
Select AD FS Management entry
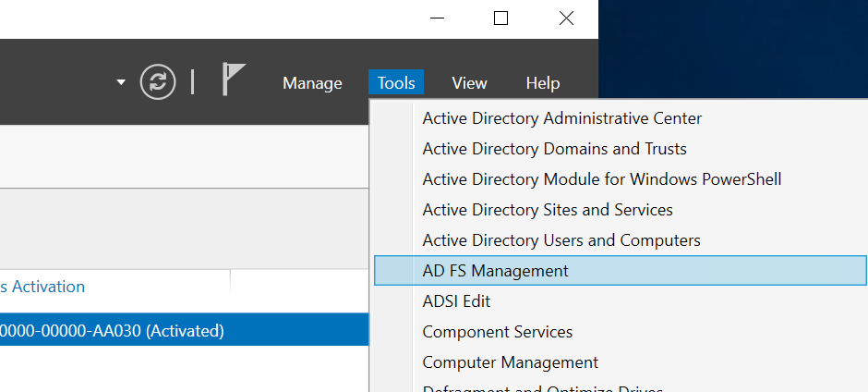point(620,271)
